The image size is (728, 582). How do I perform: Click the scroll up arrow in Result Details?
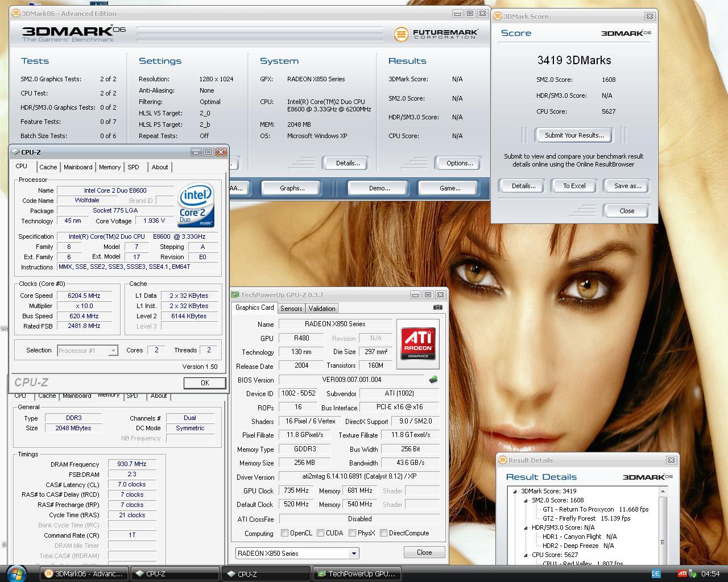663,491
